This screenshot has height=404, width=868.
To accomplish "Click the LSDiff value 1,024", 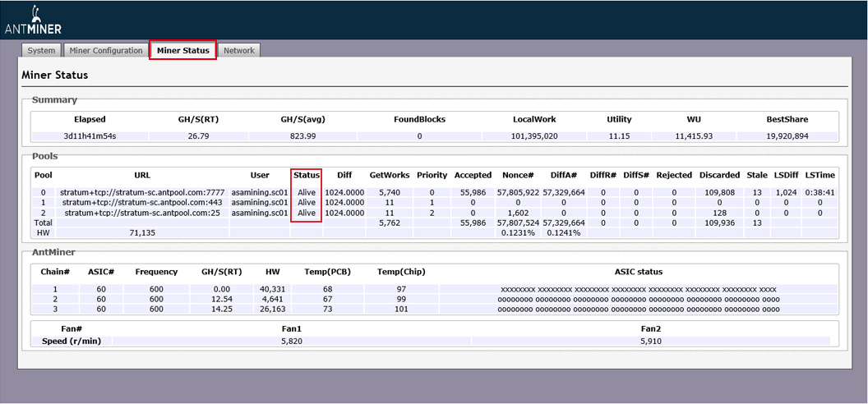I will [x=786, y=192].
